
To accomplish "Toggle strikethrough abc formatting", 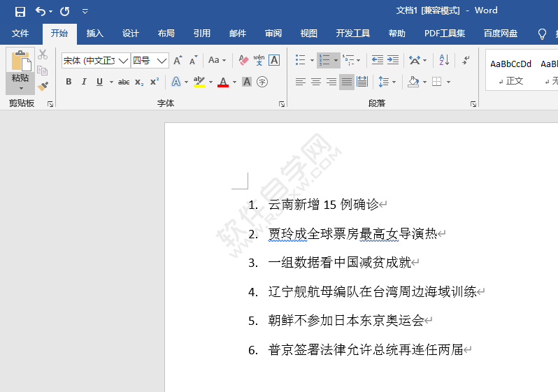I will (x=124, y=82).
